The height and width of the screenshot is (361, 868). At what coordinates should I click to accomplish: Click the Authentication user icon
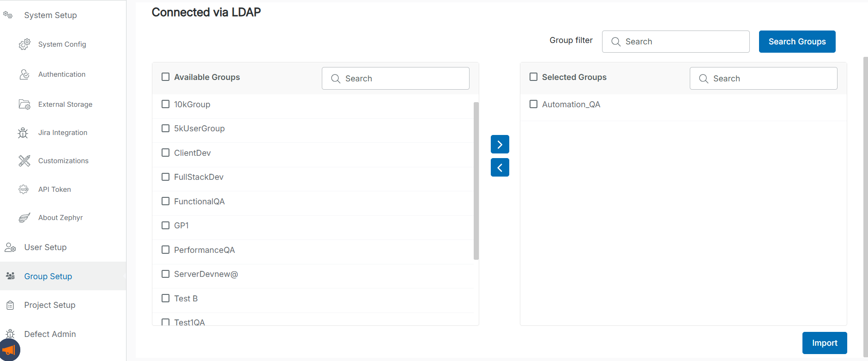[24, 74]
